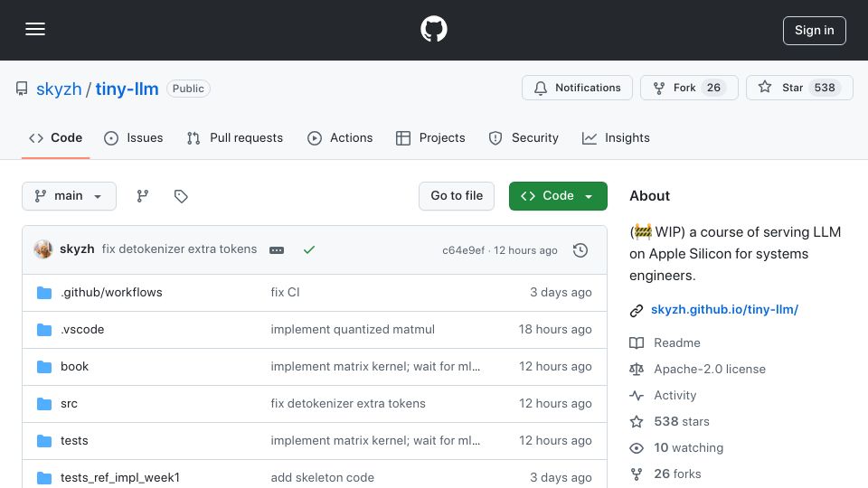
Task: Open the .vscode folder
Action: [82, 329]
